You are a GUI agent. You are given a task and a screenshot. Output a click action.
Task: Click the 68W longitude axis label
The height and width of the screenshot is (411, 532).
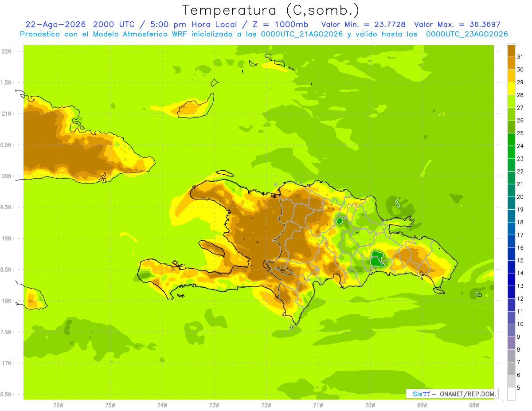474,405
